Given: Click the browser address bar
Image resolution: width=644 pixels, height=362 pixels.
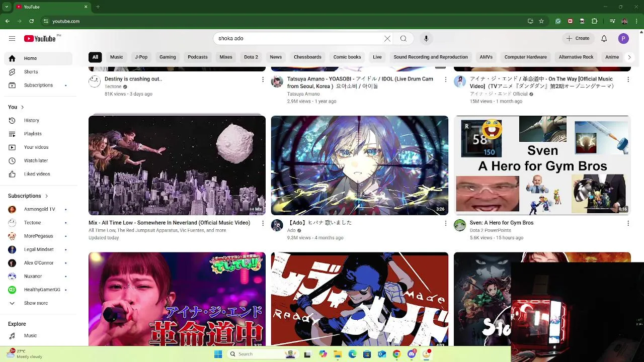Looking at the screenshot, I should click(282, 21).
